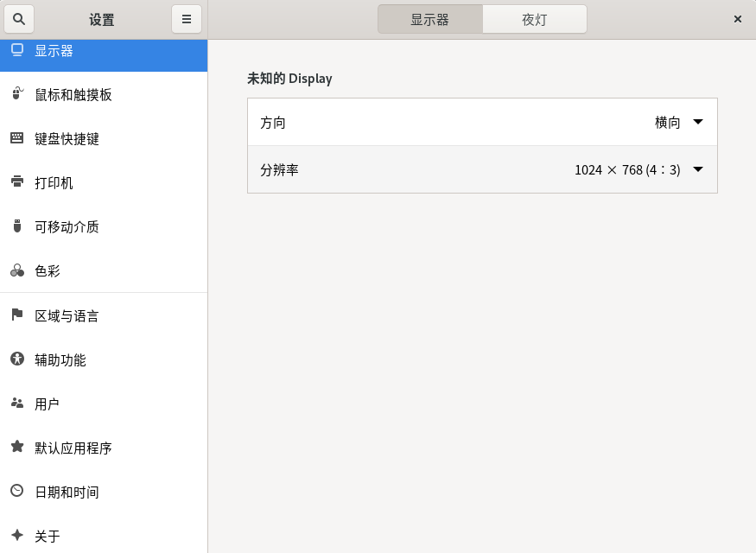Click the removable media USB icon

(x=16, y=226)
